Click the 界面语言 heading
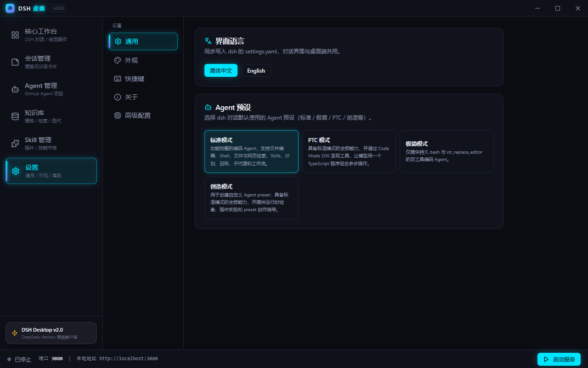 coord(230,41)
